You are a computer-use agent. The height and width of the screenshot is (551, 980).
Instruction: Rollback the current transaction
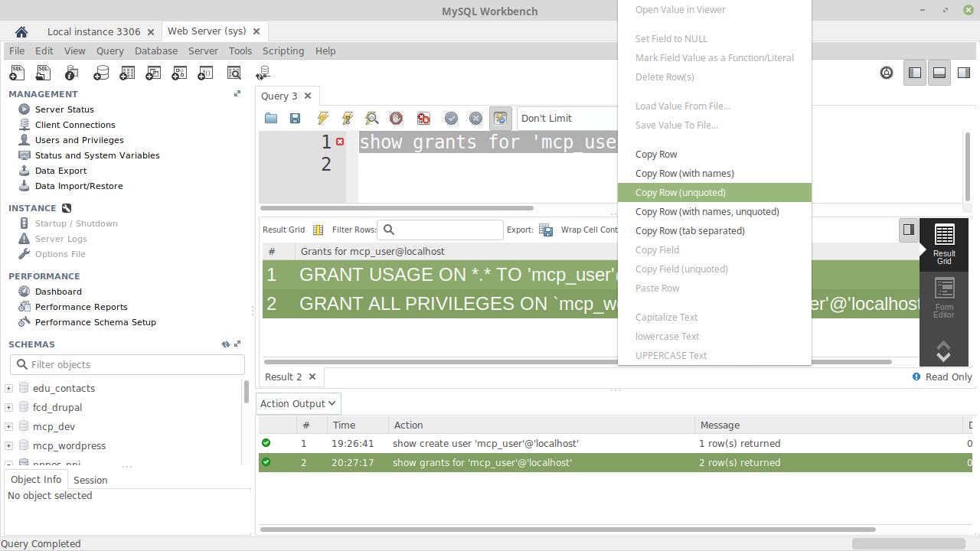[475, 119]
